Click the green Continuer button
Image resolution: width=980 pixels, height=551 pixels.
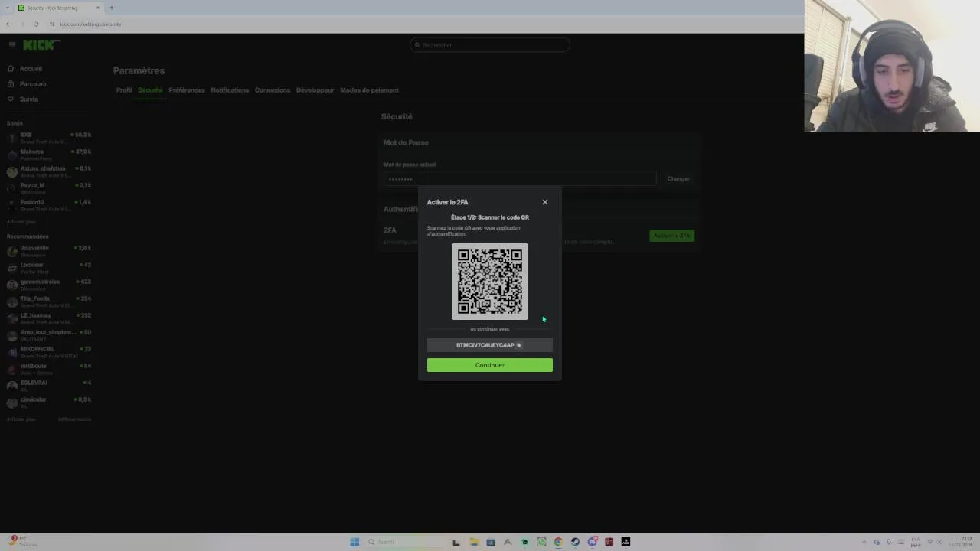coord(490,365)
